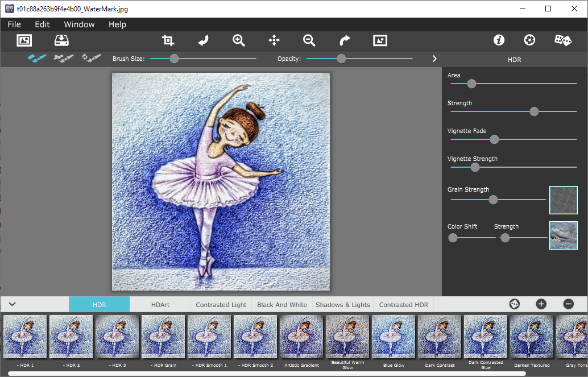Open the info icon
588x377 pixels.
coord(499,40)
